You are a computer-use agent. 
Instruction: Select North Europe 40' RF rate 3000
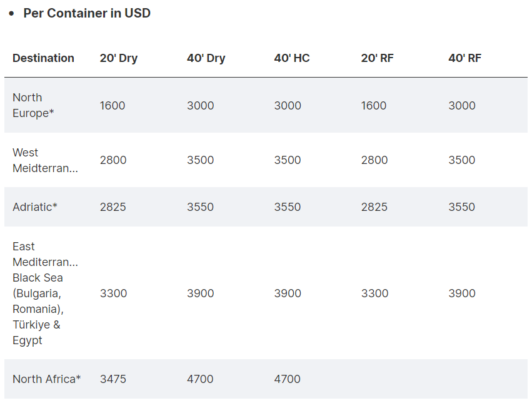point(462,106)
